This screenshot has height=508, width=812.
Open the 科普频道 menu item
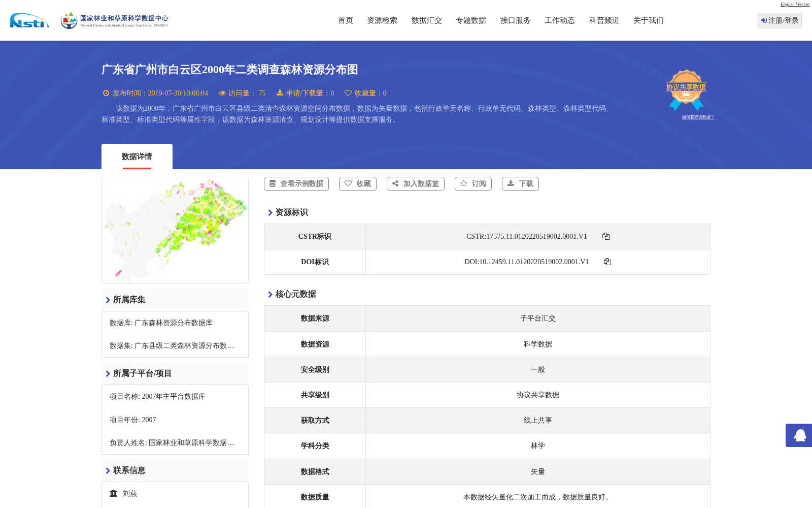(x=604, y=20)
